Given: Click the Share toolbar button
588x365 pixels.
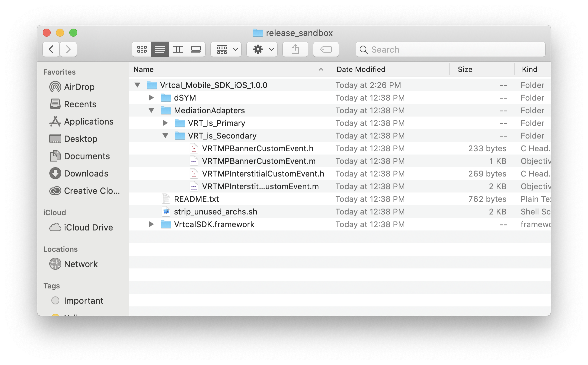Looking at the screenshot, I should click(295, 50).
